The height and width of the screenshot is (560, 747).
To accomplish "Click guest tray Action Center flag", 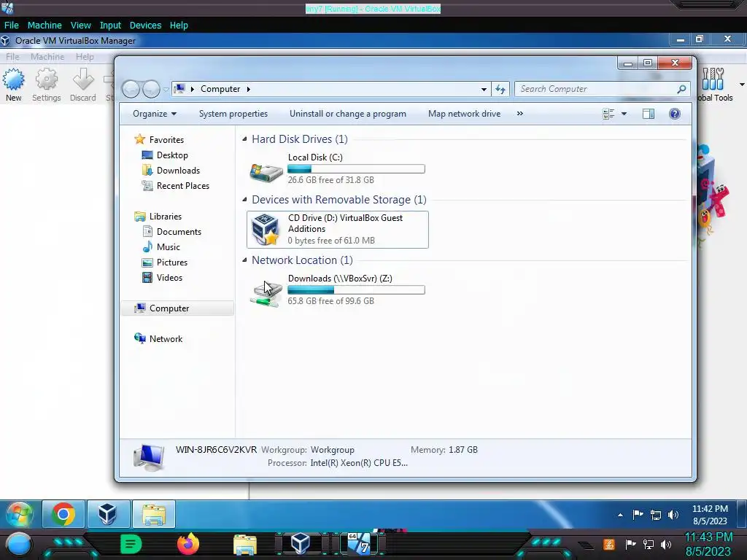I will coord(638,514).
